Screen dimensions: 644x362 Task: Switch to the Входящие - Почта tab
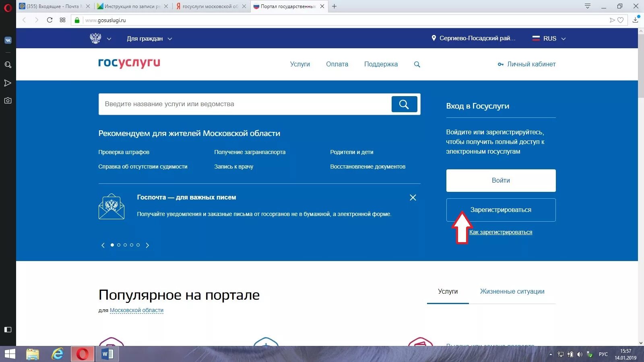[54, 6]
